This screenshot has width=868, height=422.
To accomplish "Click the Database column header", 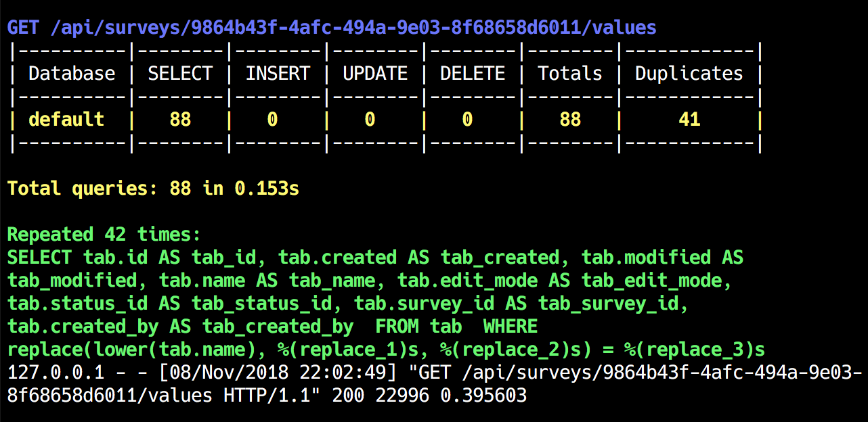I will pos(71,73).
